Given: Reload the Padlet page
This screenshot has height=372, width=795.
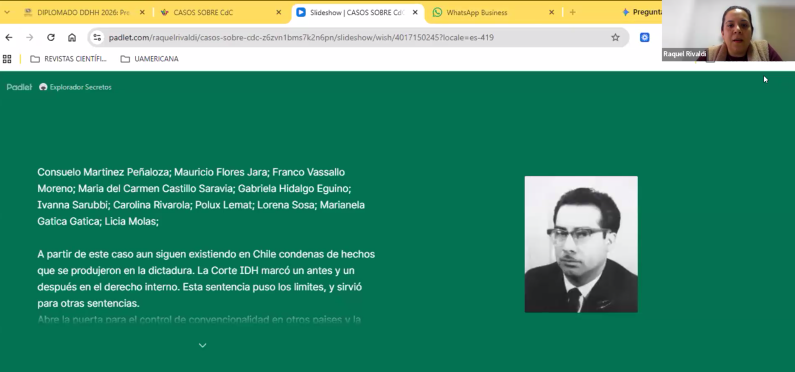Looking at the screenshot, I should click(51, 38).
